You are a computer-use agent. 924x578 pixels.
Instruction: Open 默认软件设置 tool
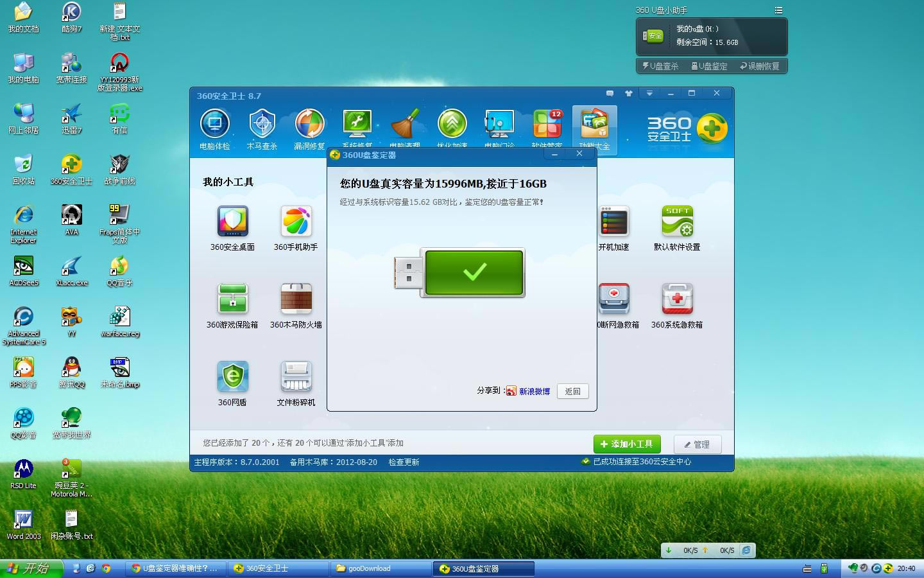[677, 229]
